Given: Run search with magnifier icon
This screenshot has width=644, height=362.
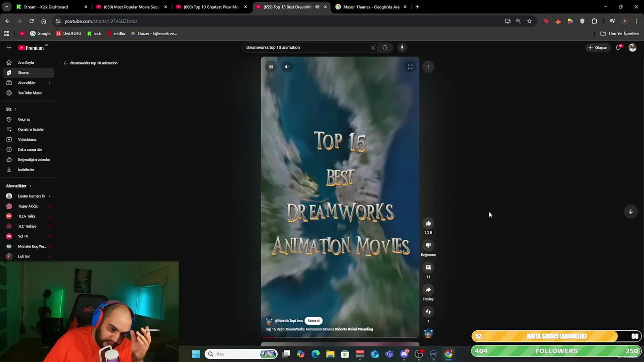Looking at the screenshot, I should click(385, 48).
